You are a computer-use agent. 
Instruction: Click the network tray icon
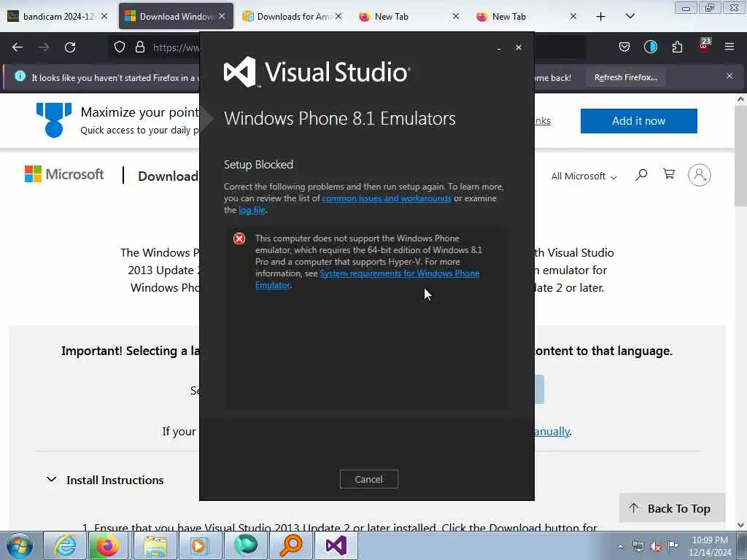pos(638,546)
